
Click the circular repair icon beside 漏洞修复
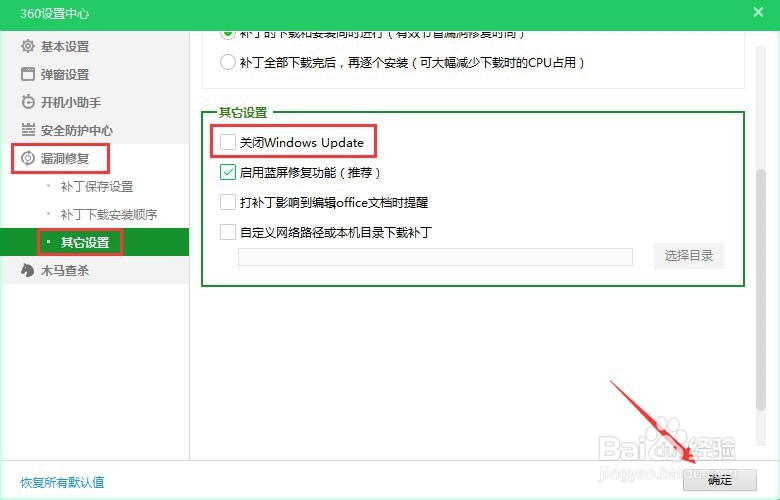[28, 158]
